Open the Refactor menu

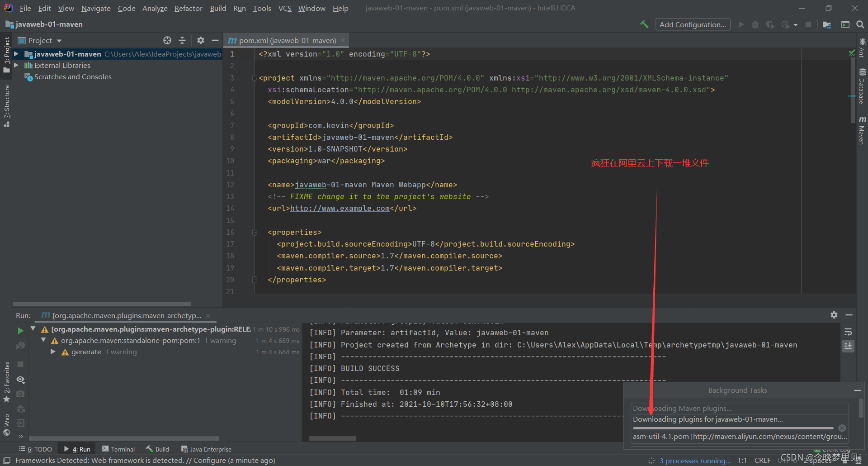[188, 8]
